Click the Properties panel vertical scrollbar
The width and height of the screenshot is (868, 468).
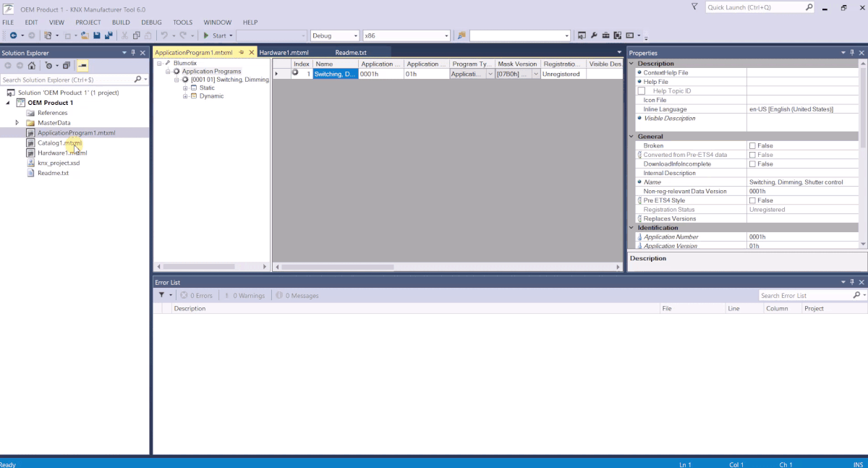pos(862,109)
